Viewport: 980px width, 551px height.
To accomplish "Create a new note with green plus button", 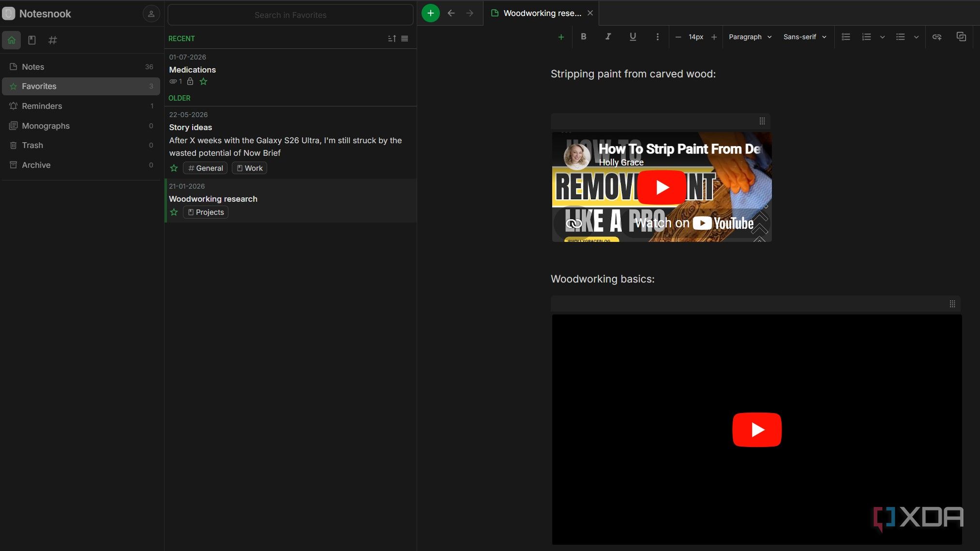I will [430, 13].
